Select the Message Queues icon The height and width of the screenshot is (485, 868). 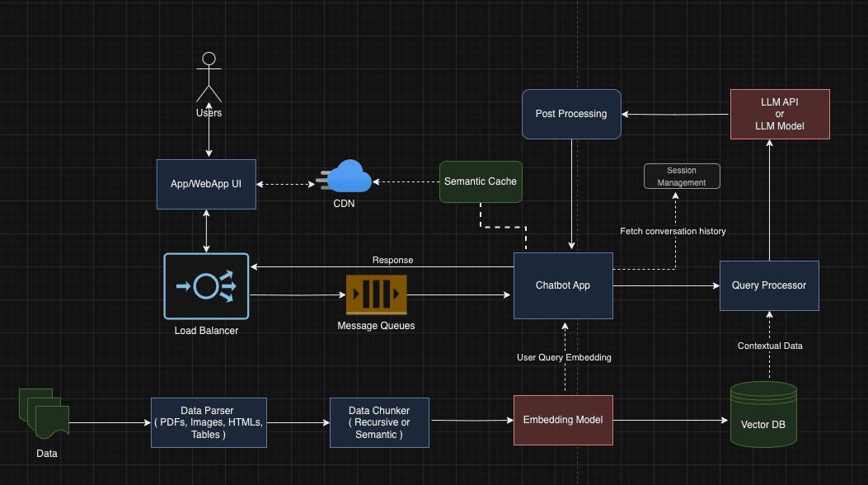[x=377, y=294]
